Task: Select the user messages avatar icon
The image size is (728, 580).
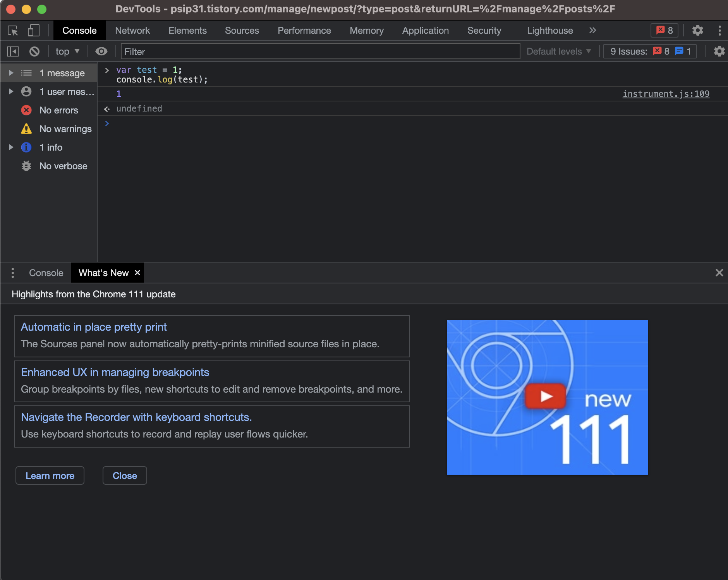Action: coord(26,91)
